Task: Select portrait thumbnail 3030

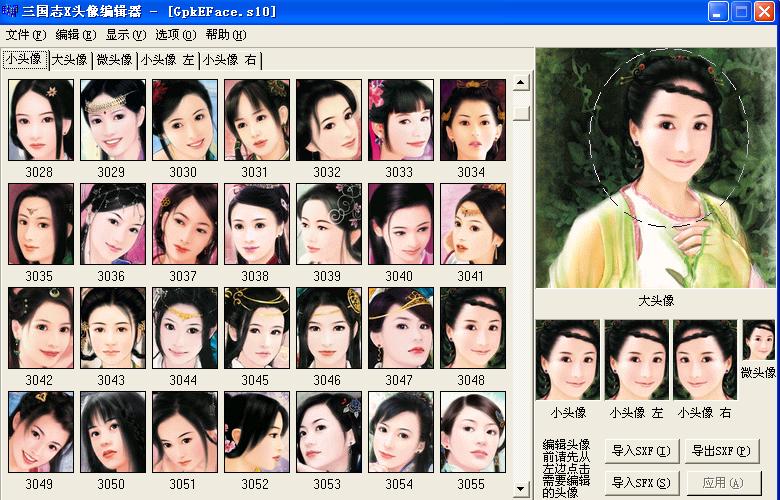Action: [x=185, y=120]
